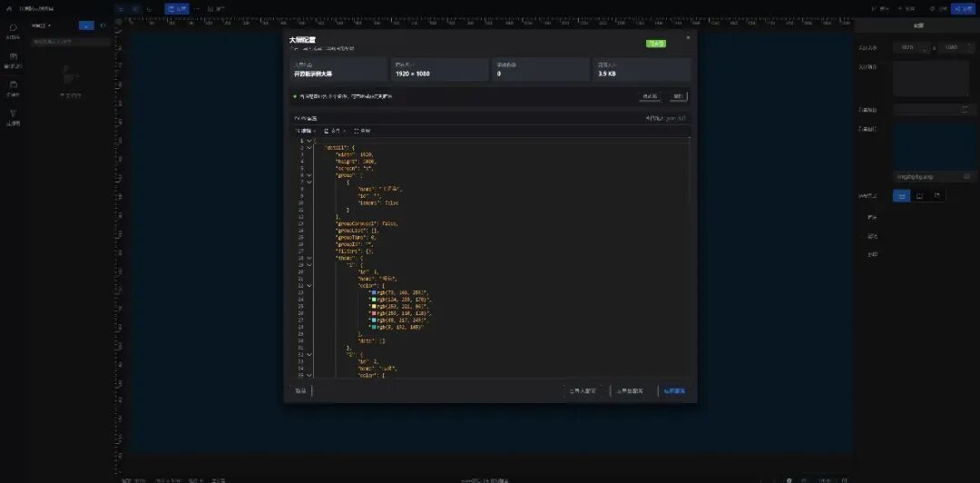Viewport: 980px width, 483px height.
Task: Click the undo arrow icon in top toolbar
Action: tap(150, 9)
